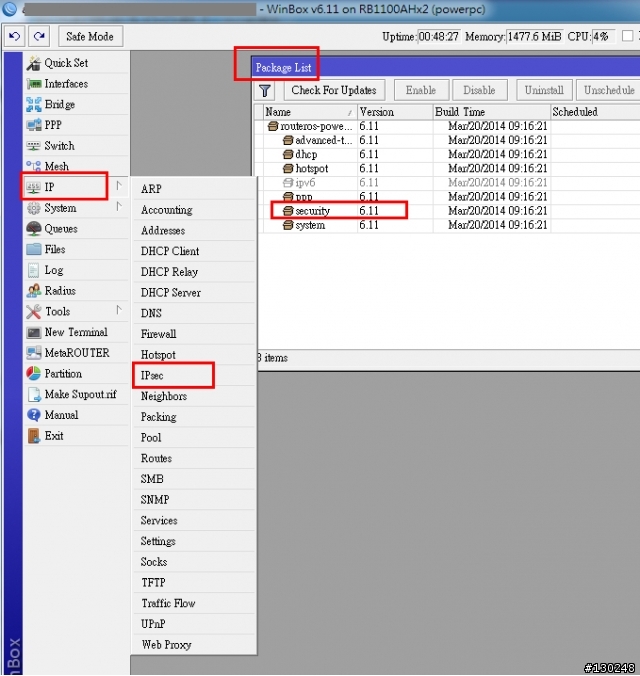640x676 pixels.
Task: Select the disabled ipv6 package row
Action: 449,183
